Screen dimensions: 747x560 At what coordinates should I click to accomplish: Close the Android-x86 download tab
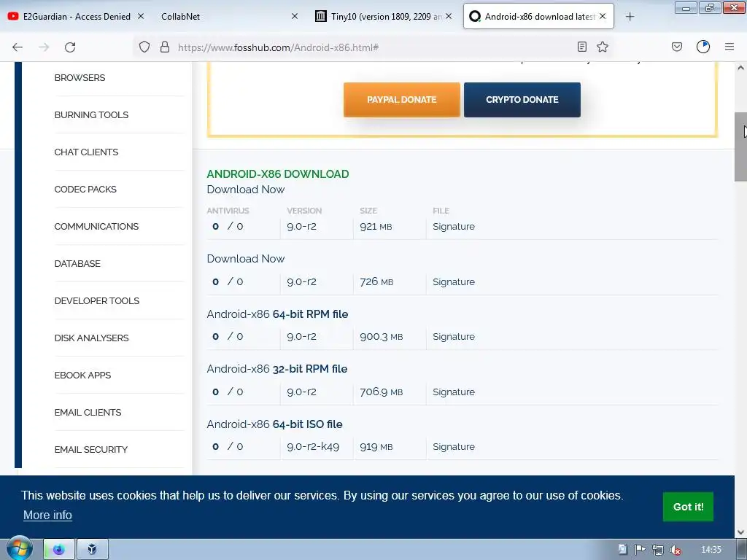pos(603,16)
